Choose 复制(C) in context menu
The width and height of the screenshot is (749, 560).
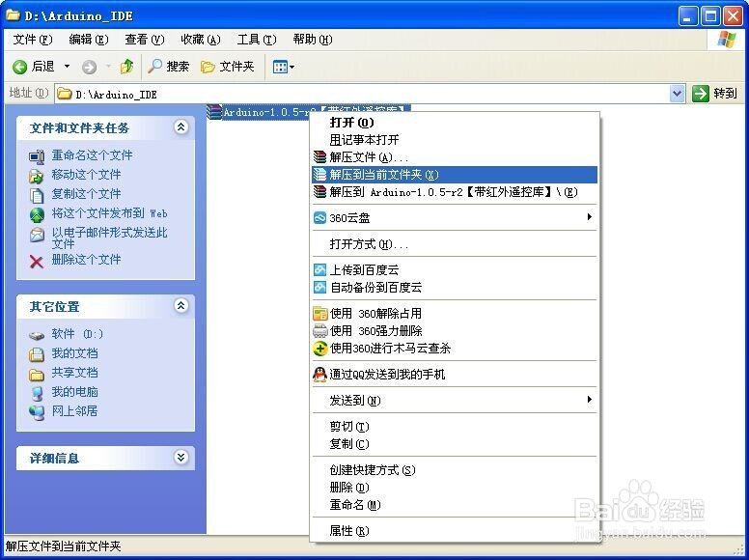[455, 444]
